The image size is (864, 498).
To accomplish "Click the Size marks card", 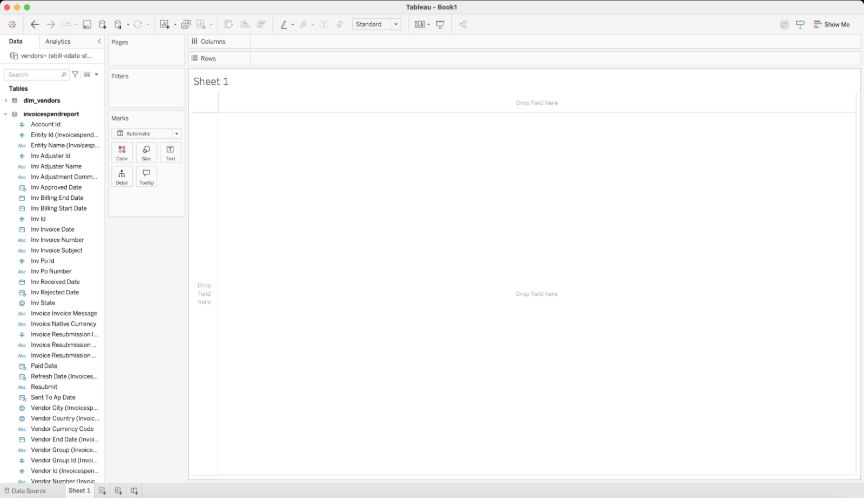I will 146,153.
